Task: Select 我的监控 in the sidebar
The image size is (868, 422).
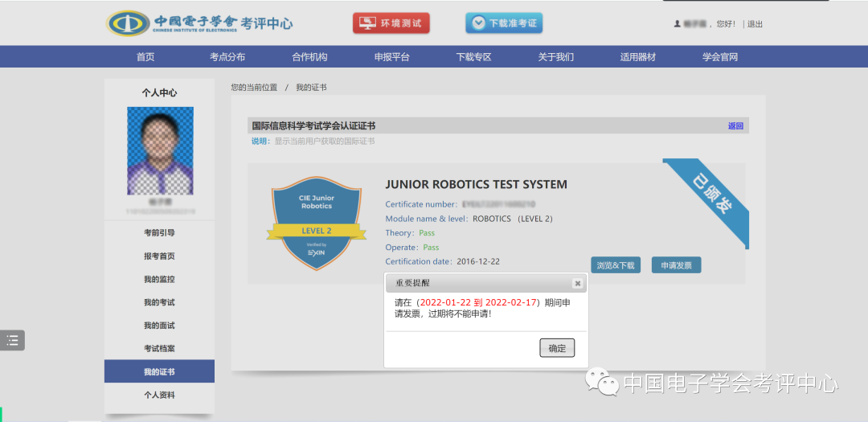Action: 159,279
